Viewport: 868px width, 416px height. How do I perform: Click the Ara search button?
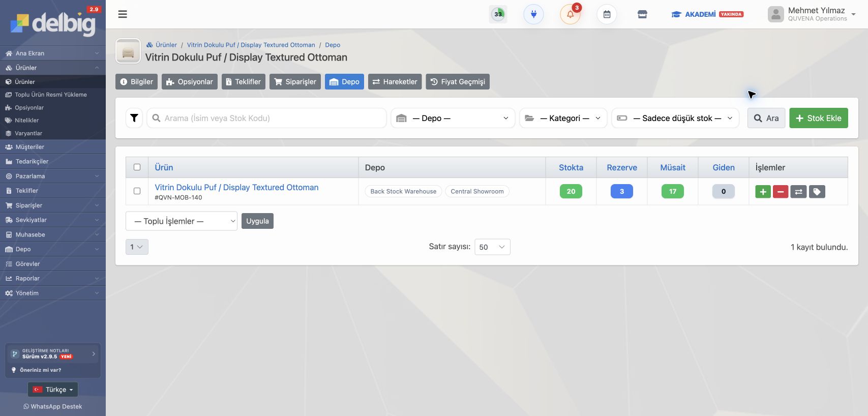[x=766, y=118]
